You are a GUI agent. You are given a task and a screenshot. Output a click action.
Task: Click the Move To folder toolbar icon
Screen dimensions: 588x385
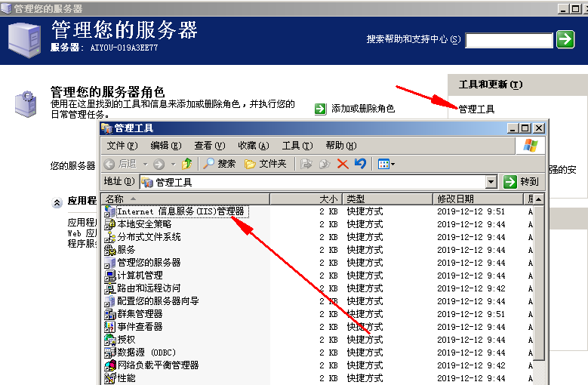306,164
